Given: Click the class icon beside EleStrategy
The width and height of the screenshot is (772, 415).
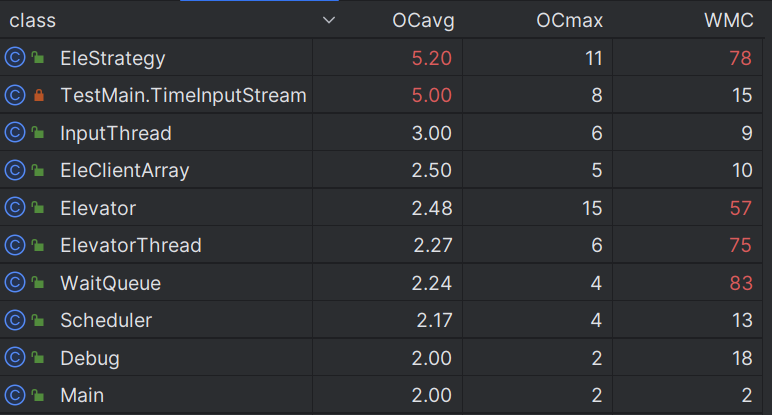Looking at the screenshot, I should (14, 58).
